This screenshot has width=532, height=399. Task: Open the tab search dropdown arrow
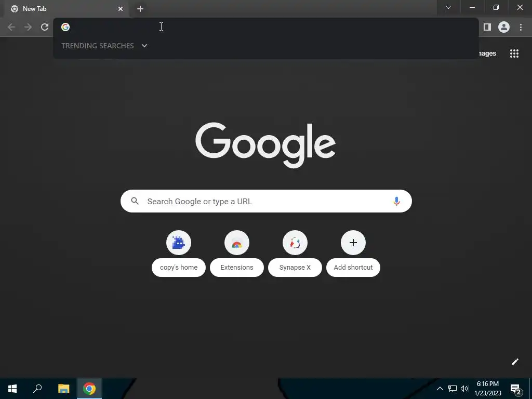point(448,7)
